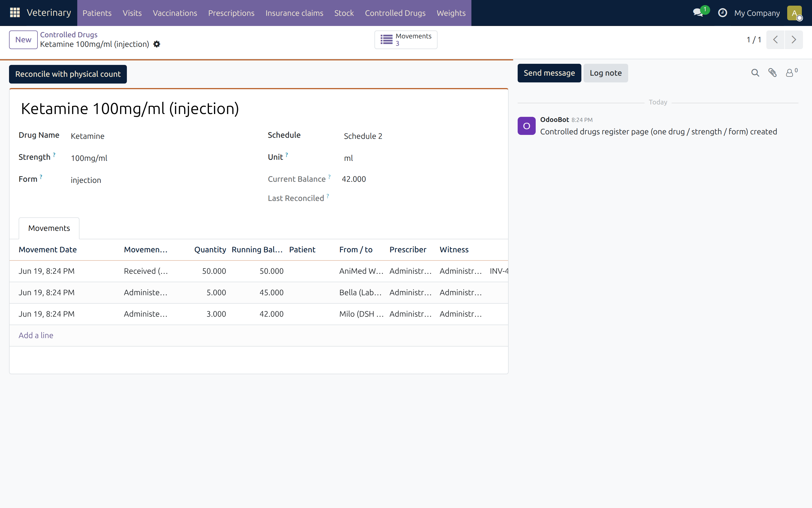Click the 1 / 1 pager counter
This screenshot has width=812, height=508.
(754, 40)
